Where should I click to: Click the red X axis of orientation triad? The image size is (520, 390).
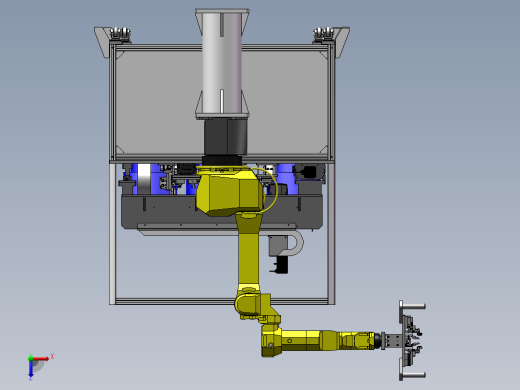(x=41, y=359)
